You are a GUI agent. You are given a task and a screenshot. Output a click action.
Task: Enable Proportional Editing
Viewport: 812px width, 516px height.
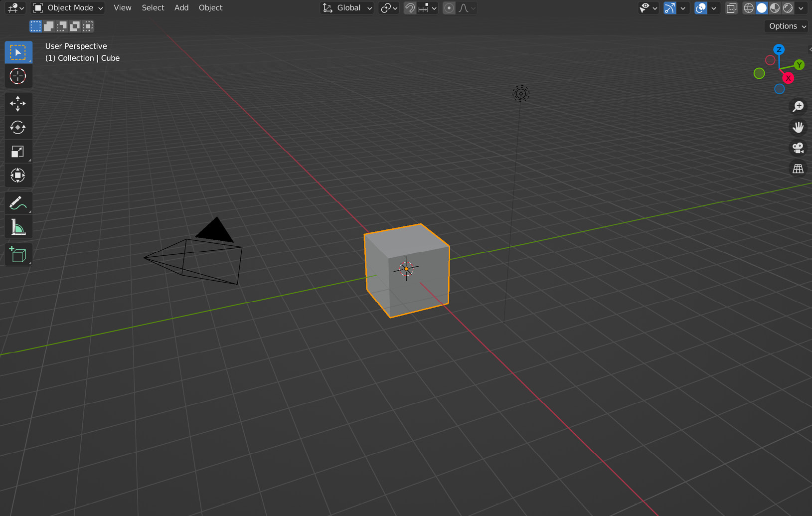[448, 8]
